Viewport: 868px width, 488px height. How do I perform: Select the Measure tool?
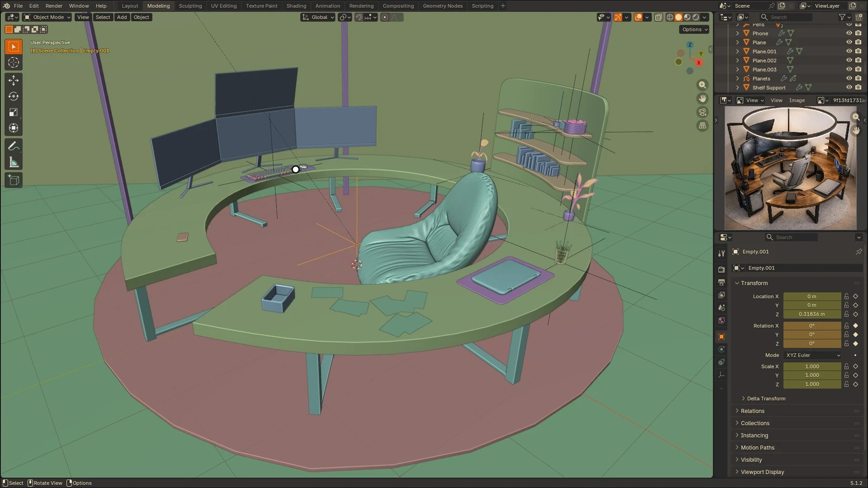pyautogui.click(x=14, y=163)
